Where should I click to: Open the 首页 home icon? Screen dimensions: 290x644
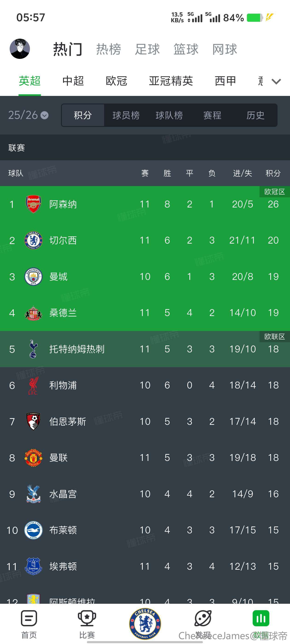point(29,619)
